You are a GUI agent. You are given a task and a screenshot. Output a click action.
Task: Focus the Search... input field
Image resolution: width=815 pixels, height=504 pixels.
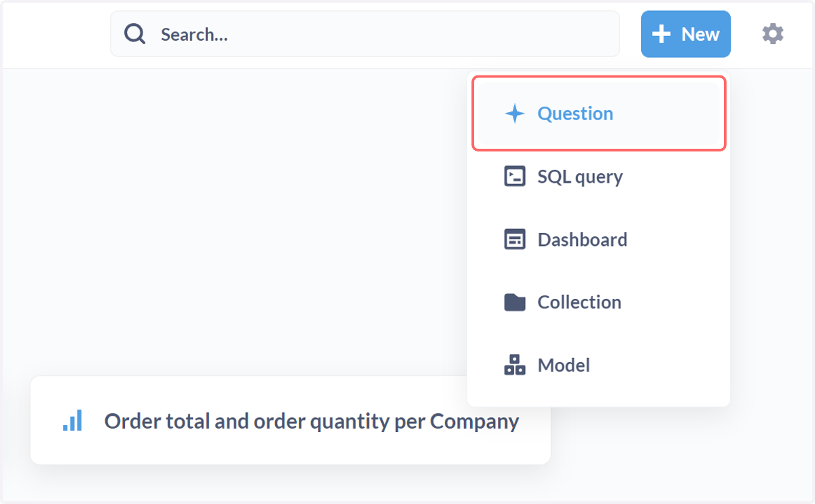[365, 34]
